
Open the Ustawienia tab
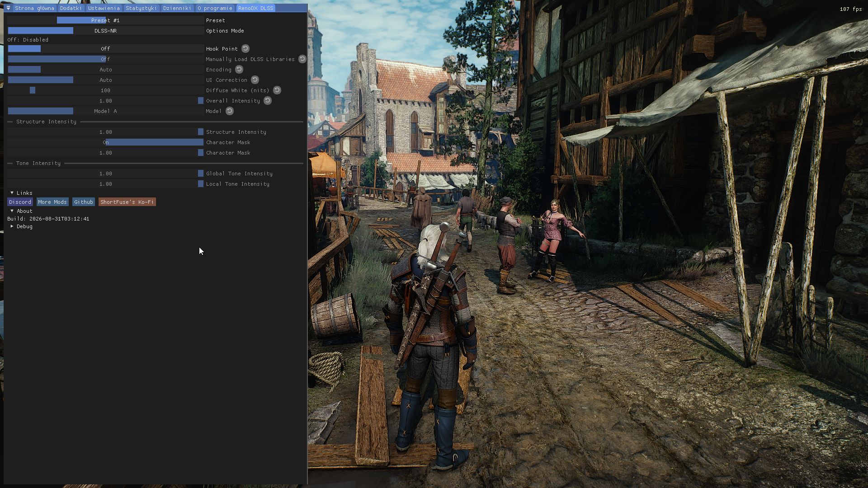(x=104, y=8)
